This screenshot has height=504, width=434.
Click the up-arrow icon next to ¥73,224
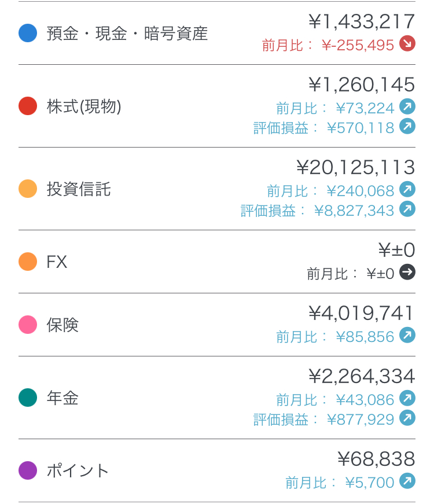tap(407, 107)
